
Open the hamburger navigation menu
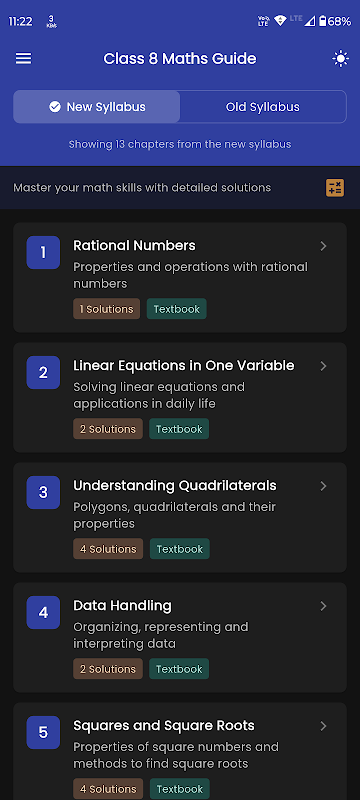23,59
